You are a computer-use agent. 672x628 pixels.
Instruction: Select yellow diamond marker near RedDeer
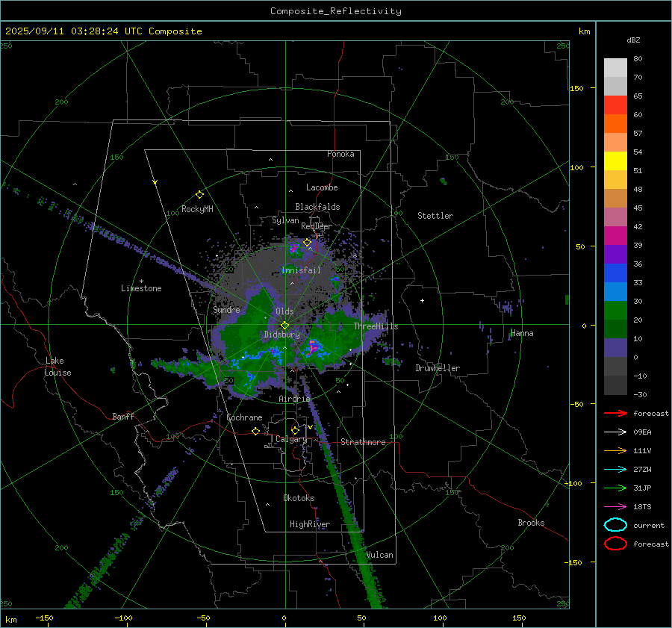click(307, 243)
